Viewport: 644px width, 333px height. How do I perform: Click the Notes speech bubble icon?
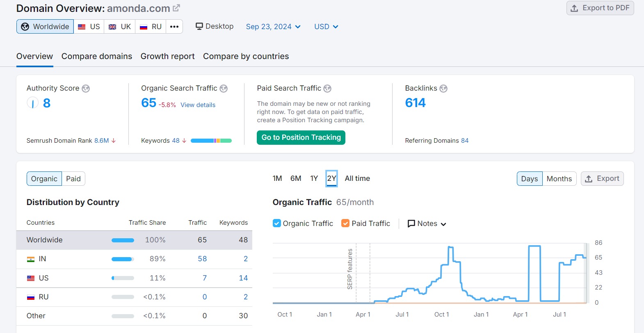pyautogui.click(x=411, y=224)
